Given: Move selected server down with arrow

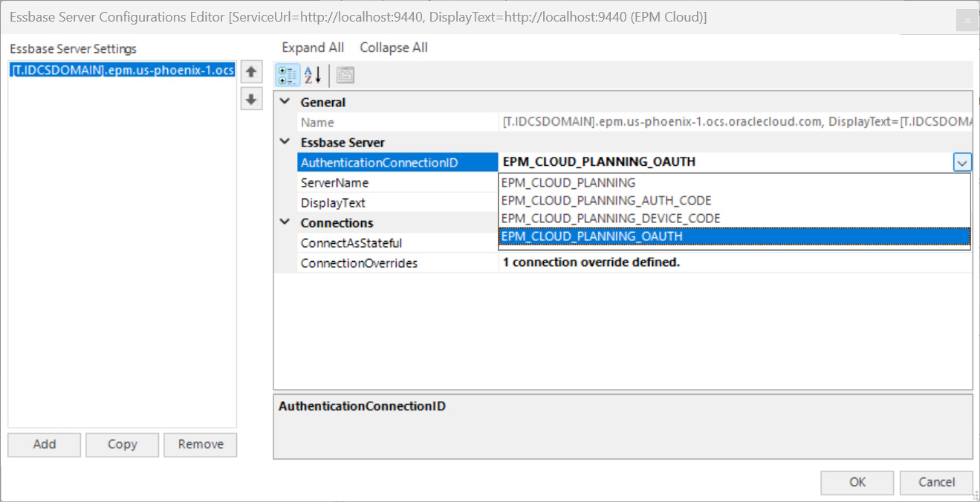Looking at the screenshot, I should [252, 99].
